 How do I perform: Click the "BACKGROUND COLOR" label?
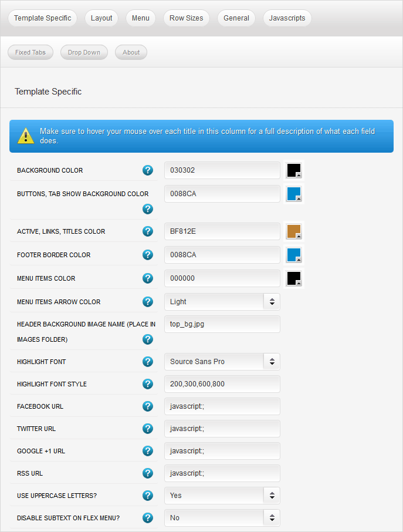(x=50, y=170)
